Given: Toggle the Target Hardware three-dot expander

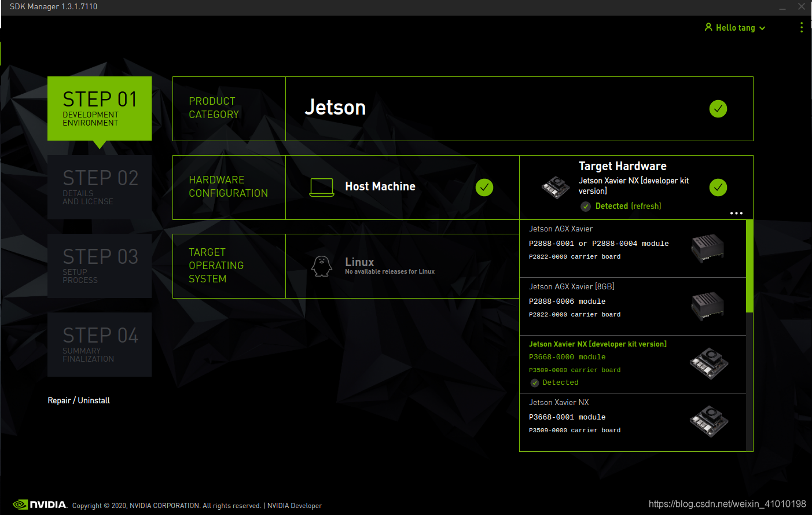Looking at the screenshot, I should (736, 213).
